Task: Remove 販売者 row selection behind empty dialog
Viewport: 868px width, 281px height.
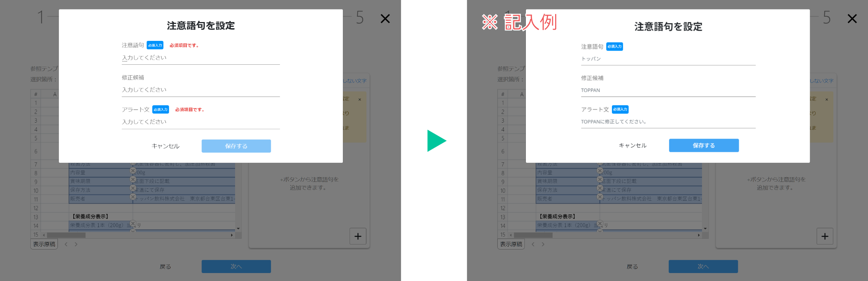Action: (x=133, y=197)
